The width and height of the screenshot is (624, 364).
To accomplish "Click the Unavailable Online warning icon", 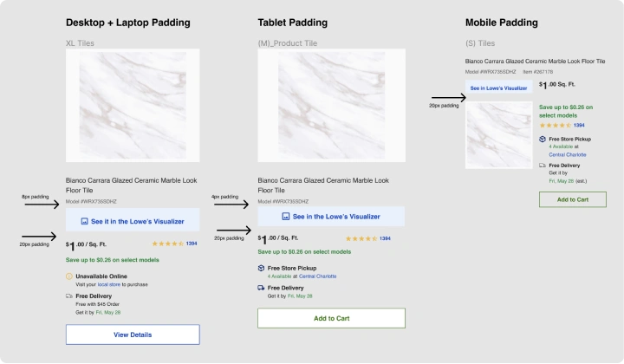I will (x=69, y=276).
